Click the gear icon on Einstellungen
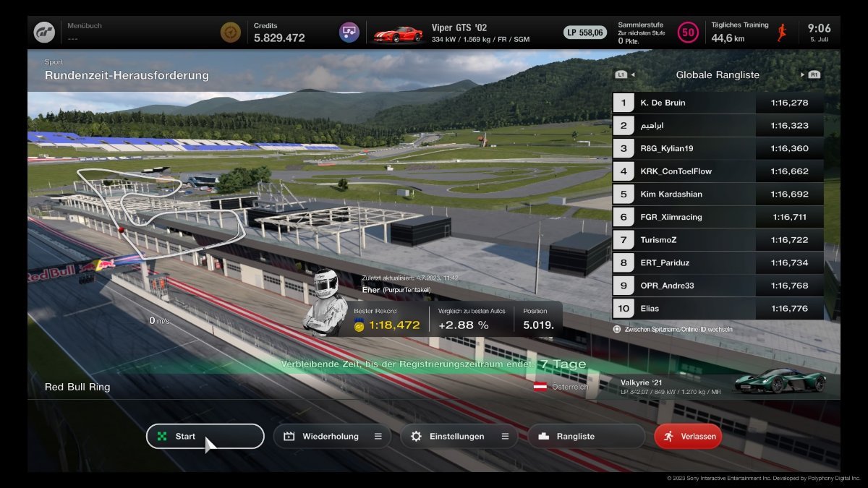Viewport: 868px width, 488px height. coord(416,437)
